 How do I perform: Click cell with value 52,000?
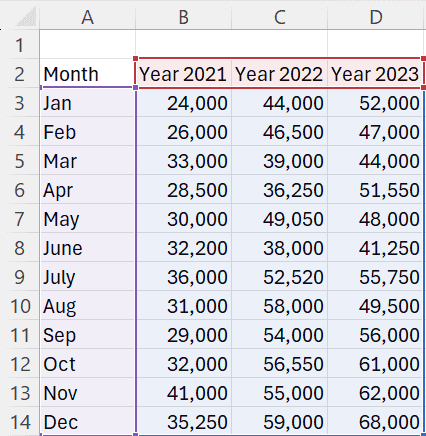[x=376, y=103]
